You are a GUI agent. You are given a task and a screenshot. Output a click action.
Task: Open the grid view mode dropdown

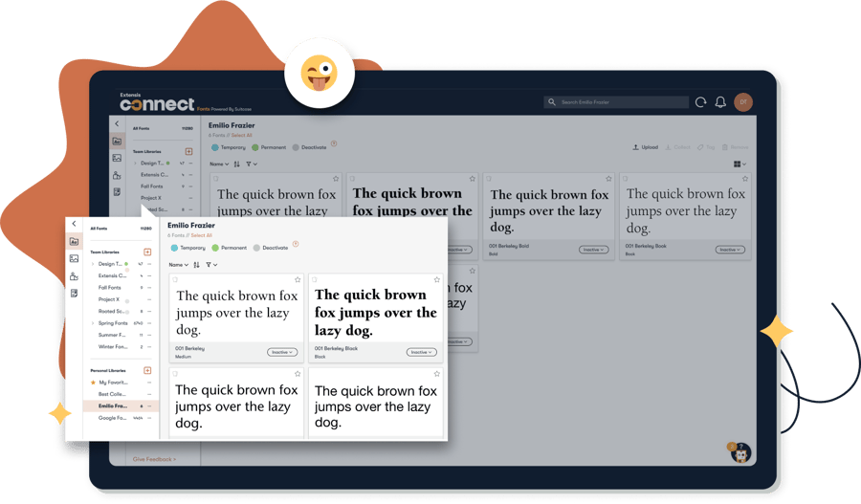tap(740, 164)
